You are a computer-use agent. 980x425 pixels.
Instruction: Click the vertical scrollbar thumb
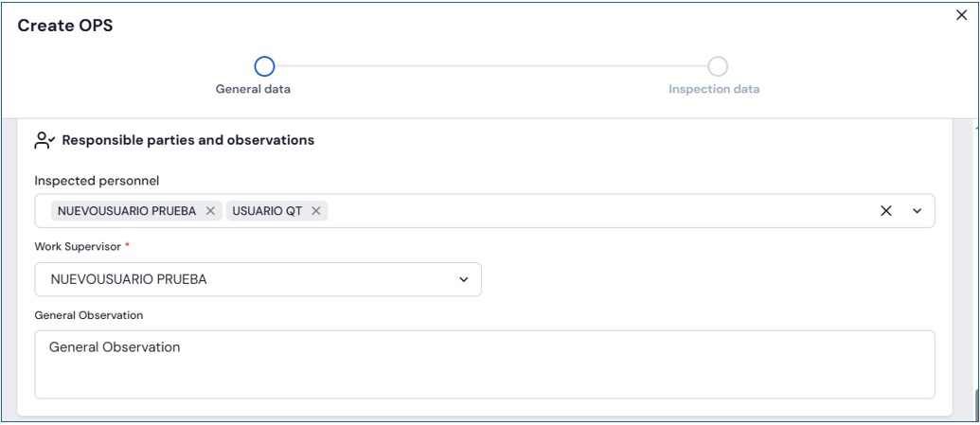[x=975, y=402]
